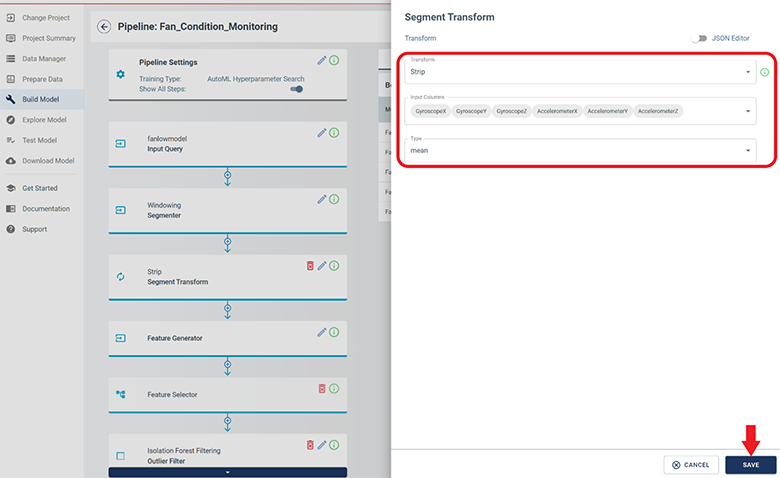
Task: Edit the Feature Generator step
Action: [322, 332]
